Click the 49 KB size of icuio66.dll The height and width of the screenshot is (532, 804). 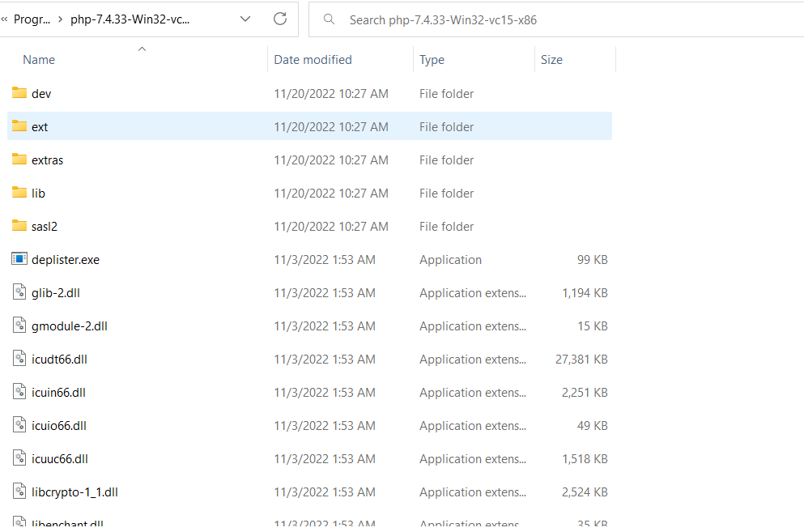click(592, 425)
